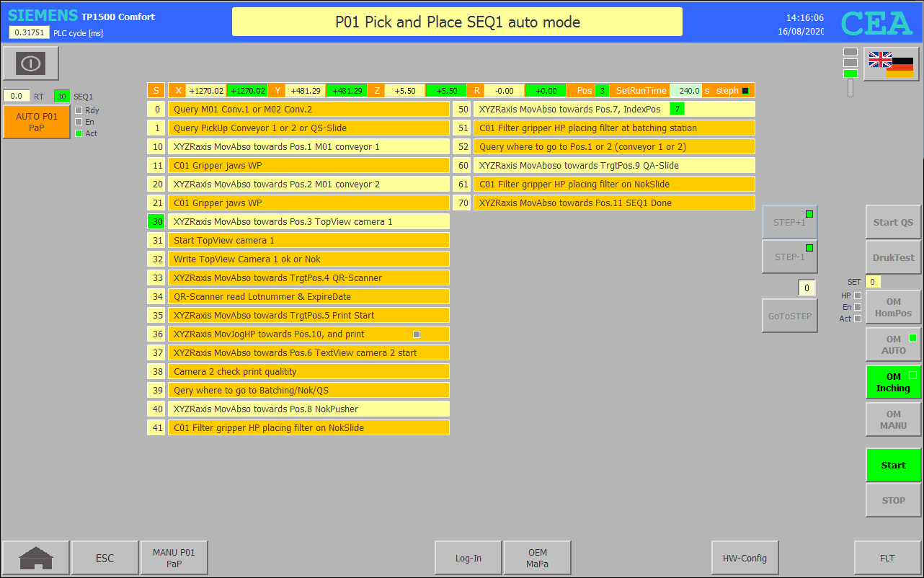Toggle the Act status lamp beside AUTO P01 PaP

click(79, 133)
